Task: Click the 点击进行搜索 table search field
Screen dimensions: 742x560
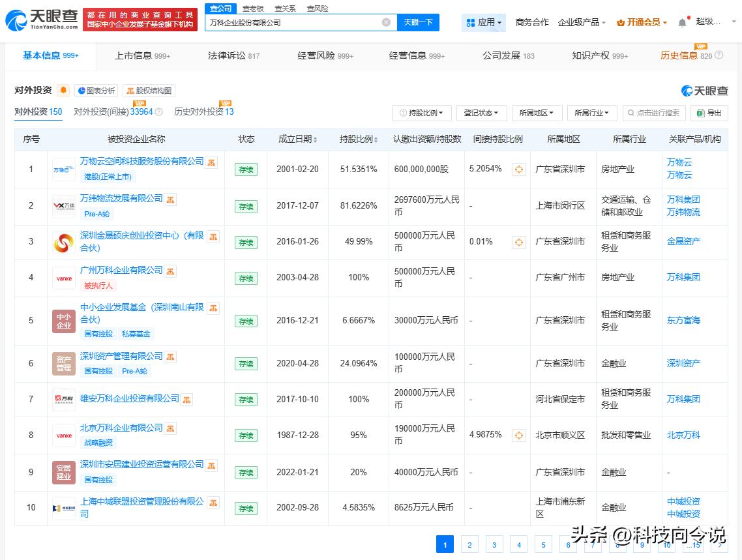Action: pyautogui.click(x=654, y=113)
